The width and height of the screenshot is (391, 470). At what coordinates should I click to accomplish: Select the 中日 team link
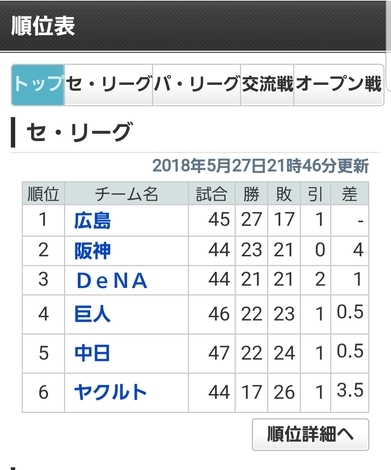pos(92,353)
